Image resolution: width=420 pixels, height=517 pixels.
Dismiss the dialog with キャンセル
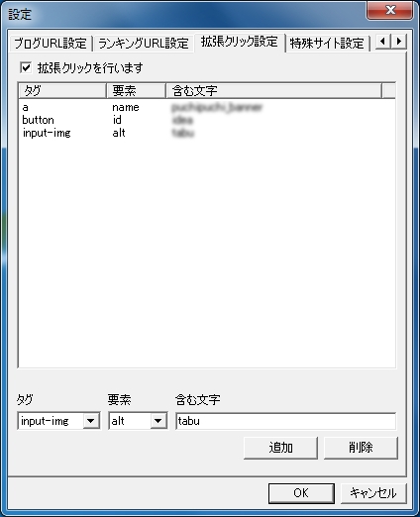tap(373, 493)
